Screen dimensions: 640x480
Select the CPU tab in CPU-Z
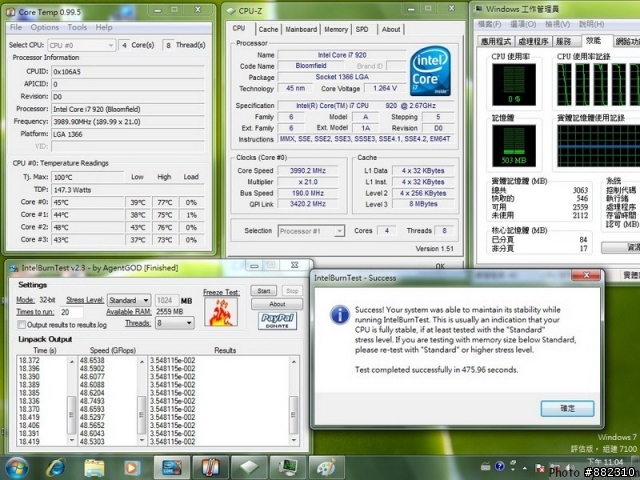pos(239,29)
